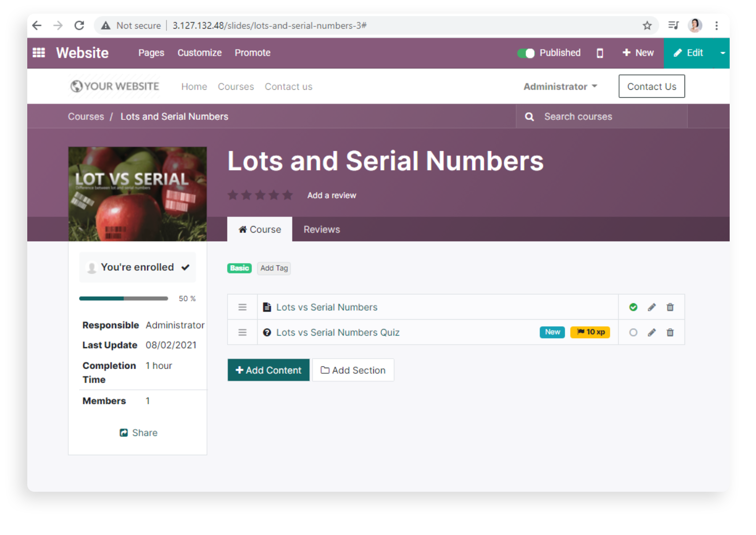Click the question-mark icon on the quiz row
The height and width of the screenshot is (535, 756).
click(x=267, y=332)
